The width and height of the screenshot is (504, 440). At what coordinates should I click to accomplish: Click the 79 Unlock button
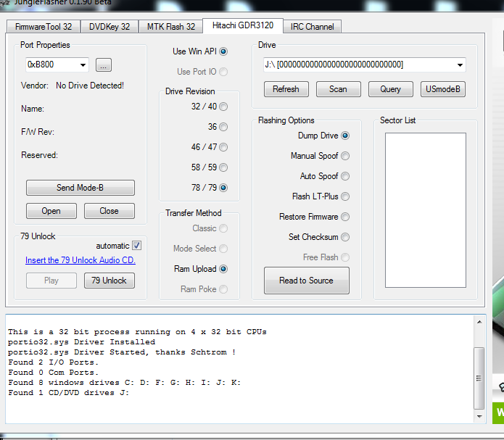click(x=110, y=281)
